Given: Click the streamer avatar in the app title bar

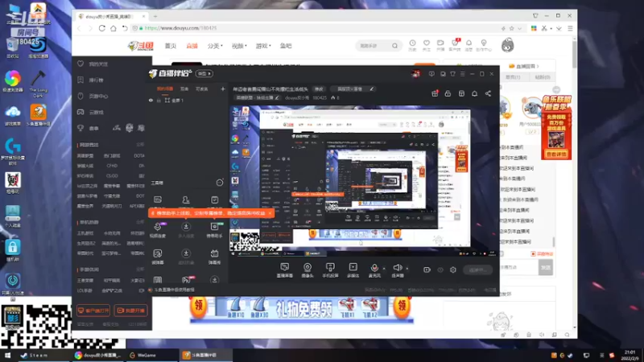Looking at the screenshot, I should pyautogui.click(x=415, y=74).
